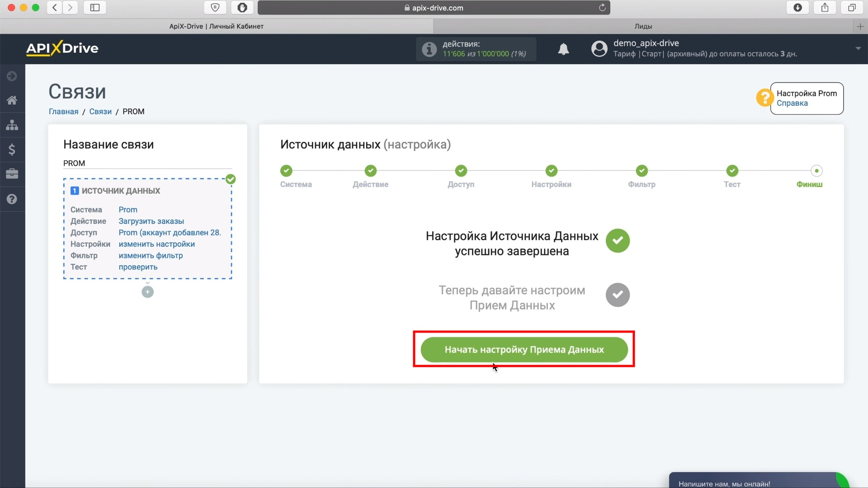Open the help question sidebar icon
The height and width of the screenshot is (488, 868).
pyautogui.click(x=12, y=199)
